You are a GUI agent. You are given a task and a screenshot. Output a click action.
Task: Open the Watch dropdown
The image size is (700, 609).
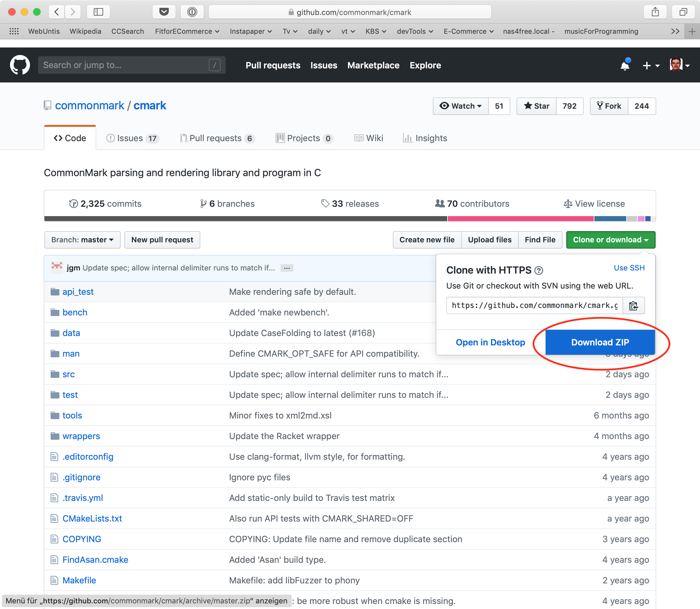(x=461, y=106)
